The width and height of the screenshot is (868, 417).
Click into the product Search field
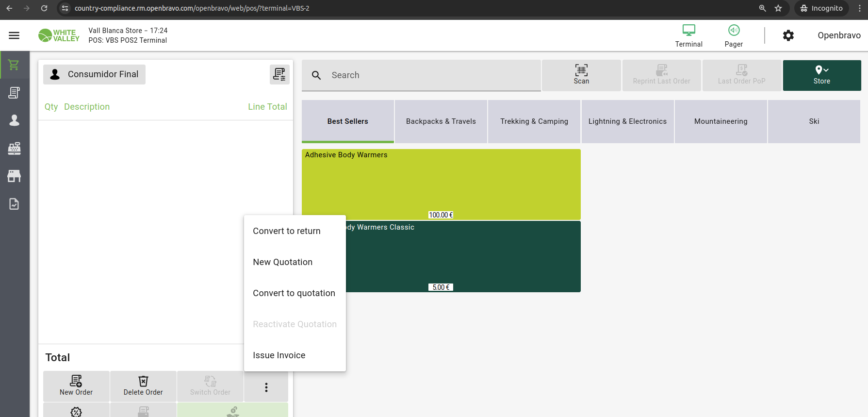coord(432,75)
